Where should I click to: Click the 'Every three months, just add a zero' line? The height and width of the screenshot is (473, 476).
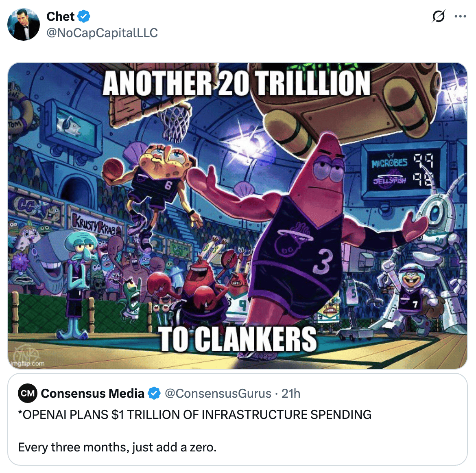[117, 447]
